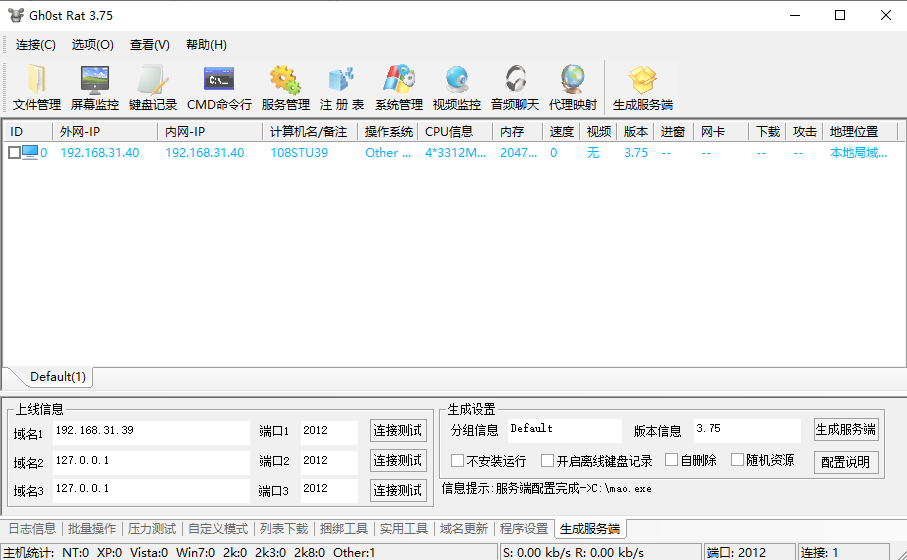Open the 注册表 registry icon
This screenshot has height=560, width=907.
(x=341, y=87)
